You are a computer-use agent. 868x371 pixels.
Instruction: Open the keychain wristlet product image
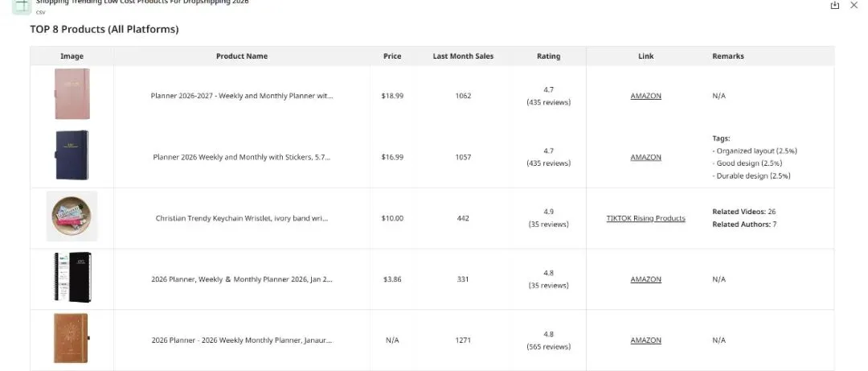tap(72, 216)
